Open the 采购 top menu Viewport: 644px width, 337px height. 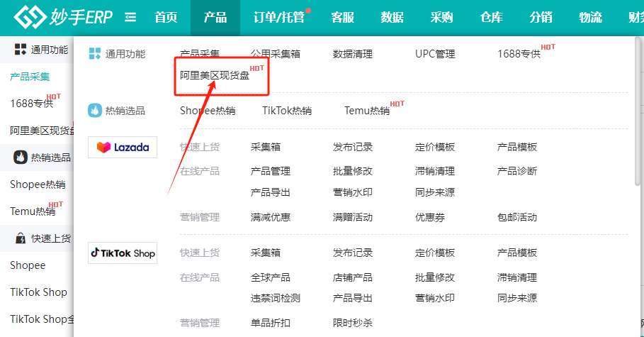point(441,17)
